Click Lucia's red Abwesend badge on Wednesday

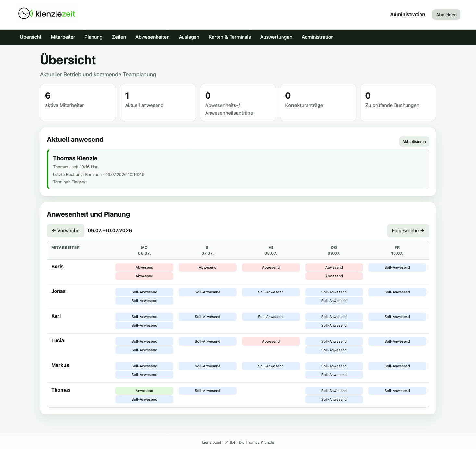pos(271,341)
